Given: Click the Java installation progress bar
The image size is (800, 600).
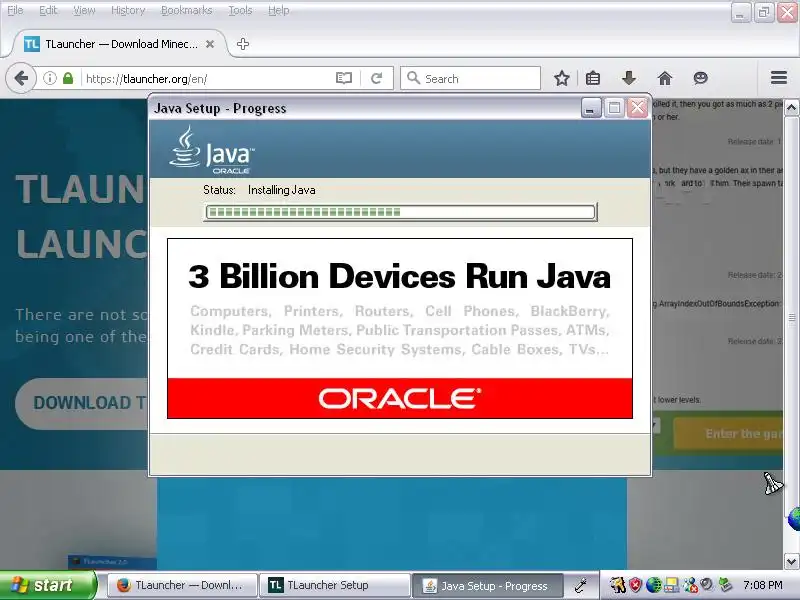Looking at the screenshot, I should pyautogui.click(x=400, y=212).
